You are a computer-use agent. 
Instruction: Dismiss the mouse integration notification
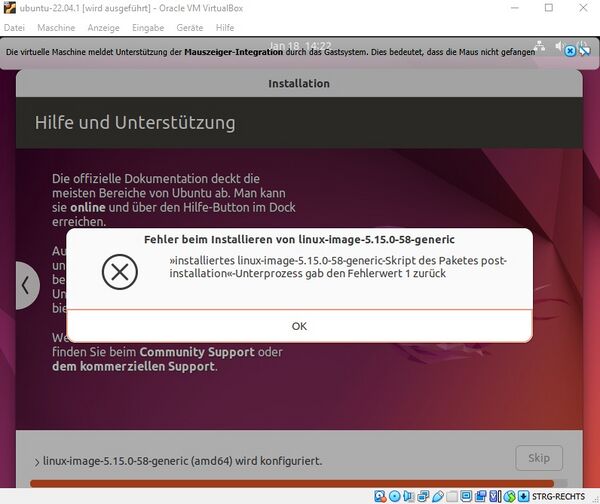click(x=570, y=50)
